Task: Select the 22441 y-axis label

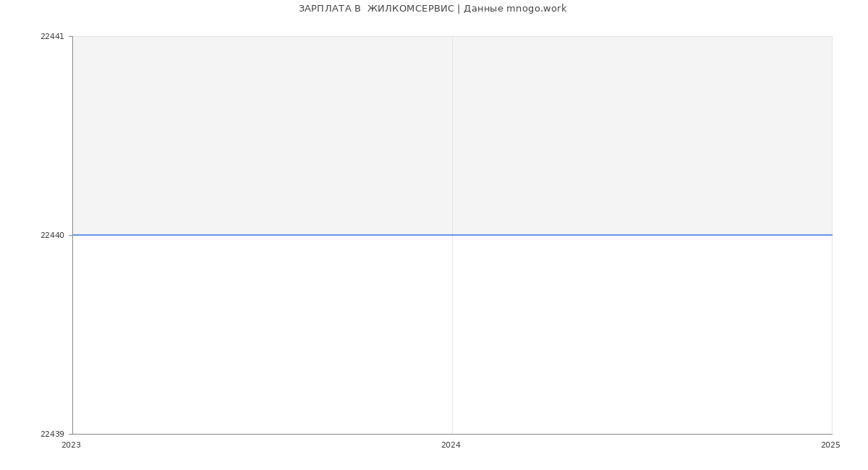Action: click(x=52, y=36)
